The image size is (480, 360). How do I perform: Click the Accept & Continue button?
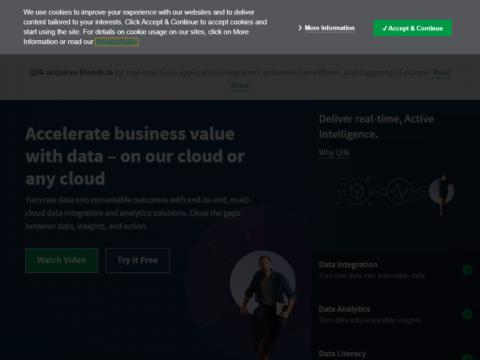413,28
